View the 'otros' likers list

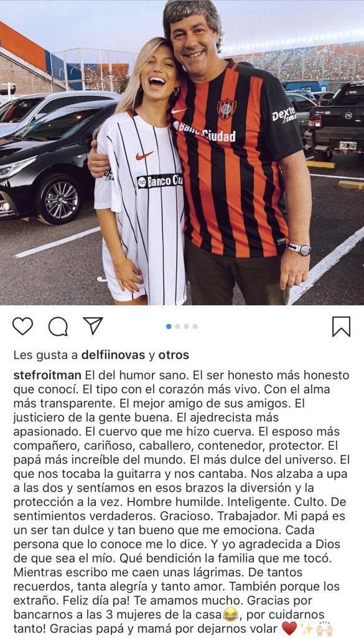174,355
